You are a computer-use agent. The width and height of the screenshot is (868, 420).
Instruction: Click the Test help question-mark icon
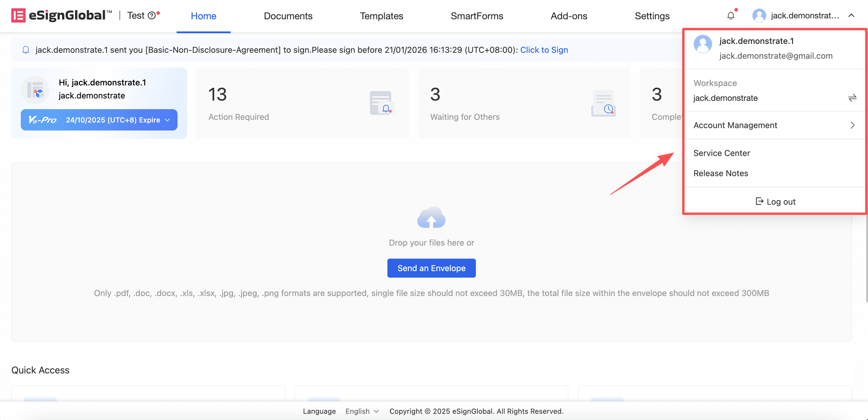(152, 15)
